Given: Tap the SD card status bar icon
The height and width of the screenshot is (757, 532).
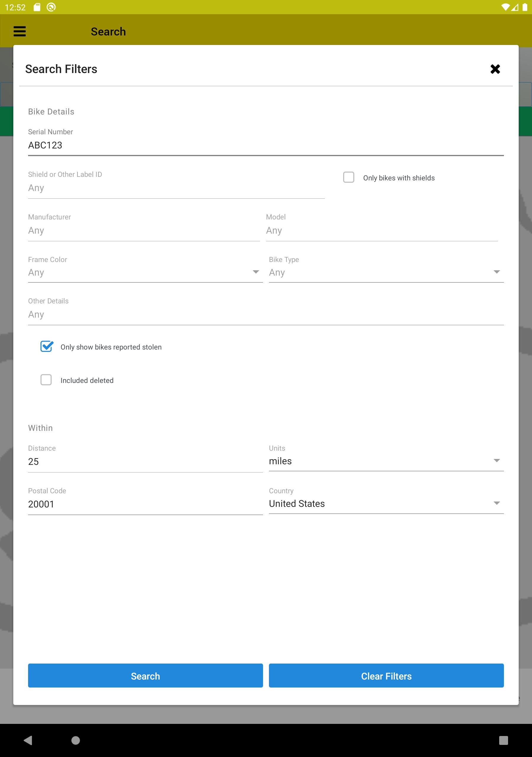Looking at the screenshot, I should [37, 7].
